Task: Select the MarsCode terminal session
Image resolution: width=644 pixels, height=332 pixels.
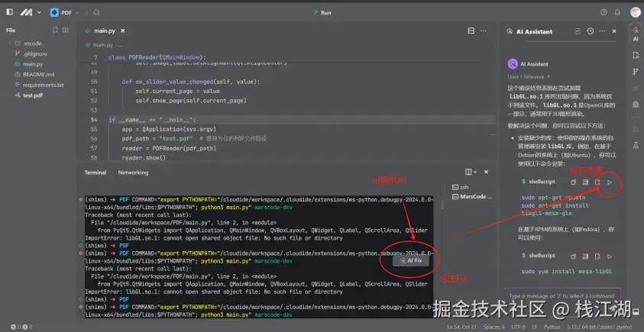Action: click(x=471, y=197)
